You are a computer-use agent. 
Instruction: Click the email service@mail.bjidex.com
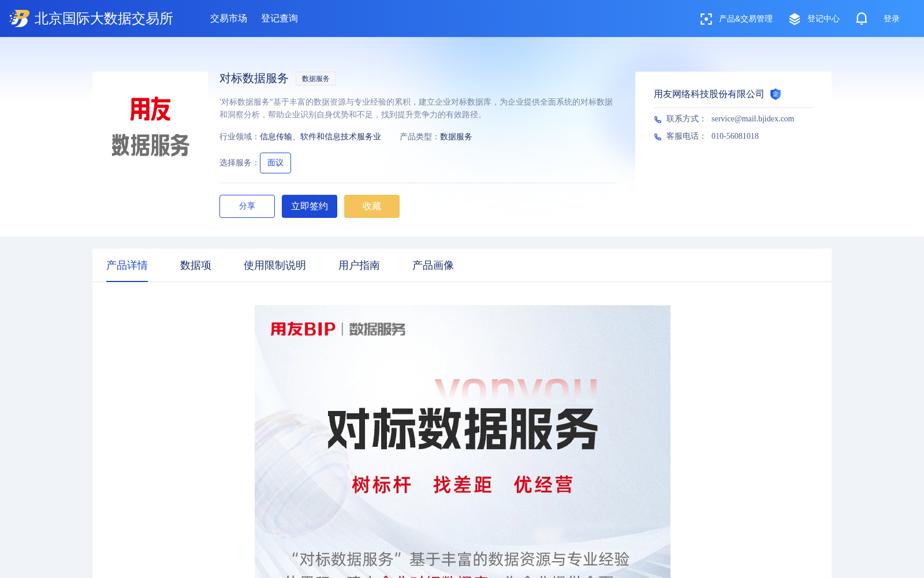click(753, 119)
